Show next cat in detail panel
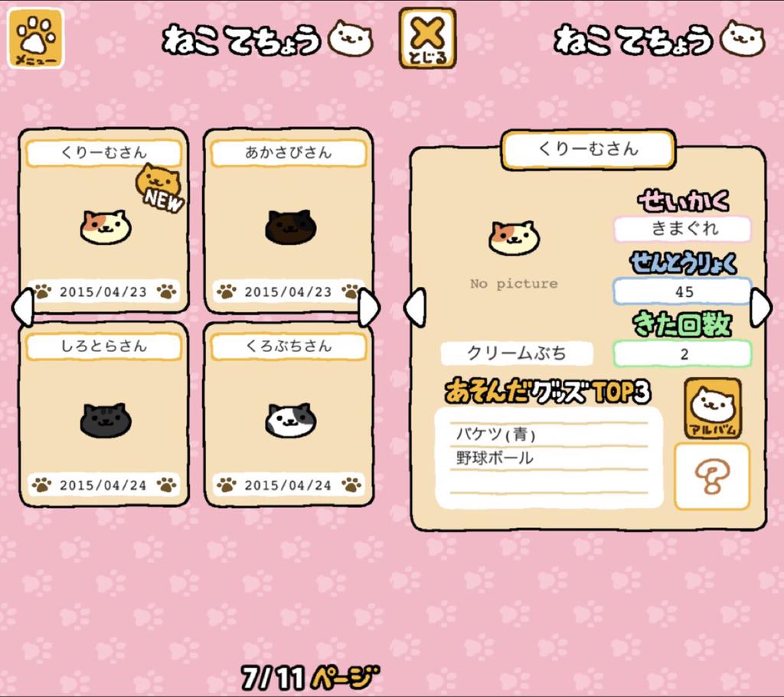 tap(761, 308)
